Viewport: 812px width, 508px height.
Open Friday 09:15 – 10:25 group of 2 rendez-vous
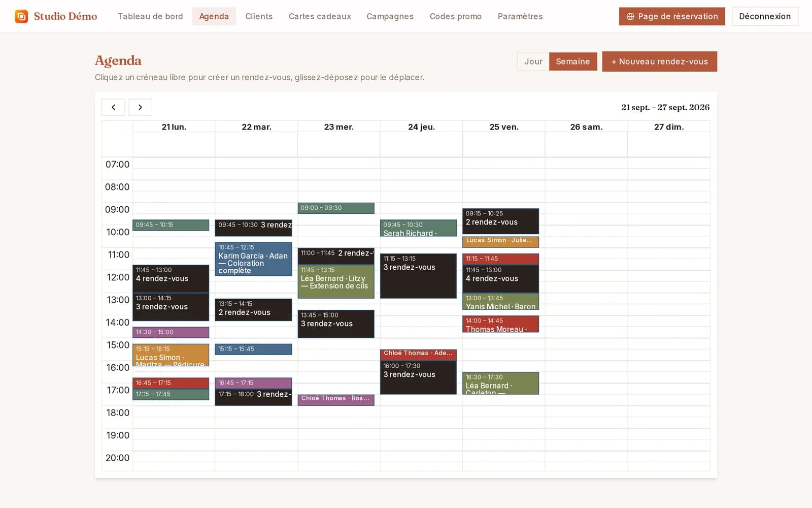click(x=500, y=221)
